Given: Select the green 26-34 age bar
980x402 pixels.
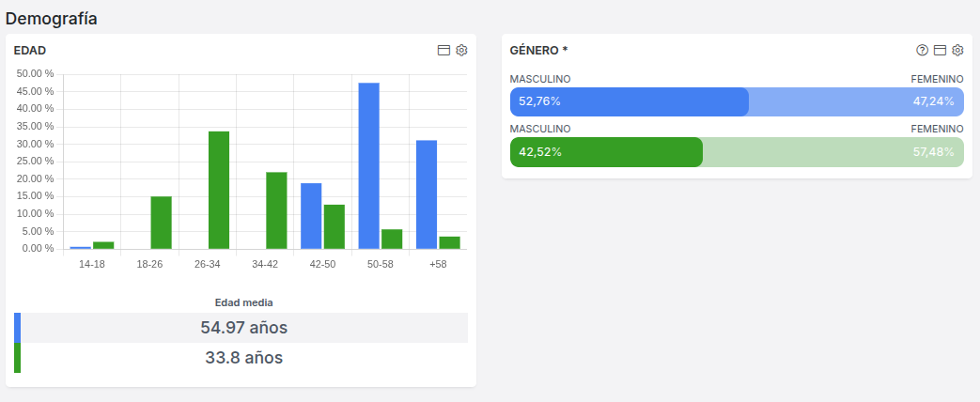Looking at the screenshot, I should (x=219, y=190).
